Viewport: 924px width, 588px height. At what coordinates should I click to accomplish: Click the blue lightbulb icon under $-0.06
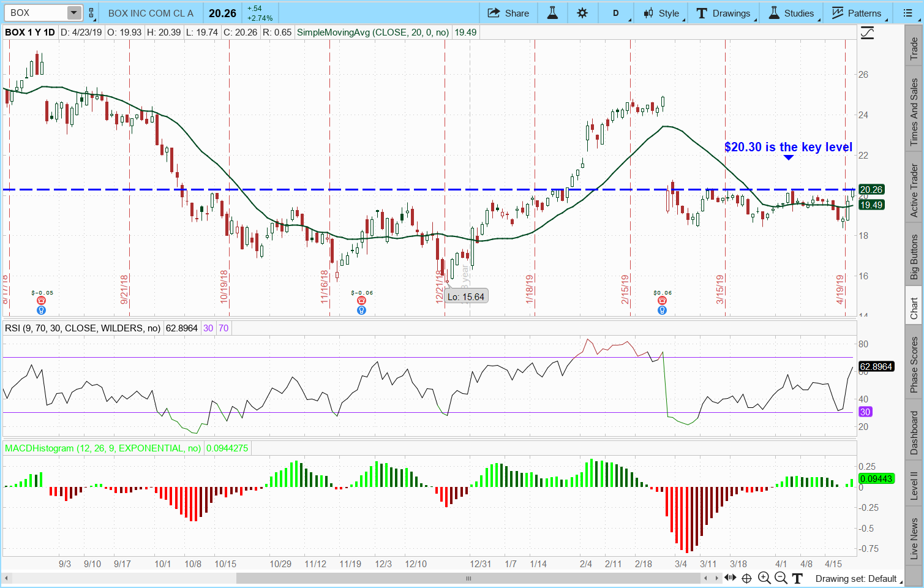tap(361, 311)
